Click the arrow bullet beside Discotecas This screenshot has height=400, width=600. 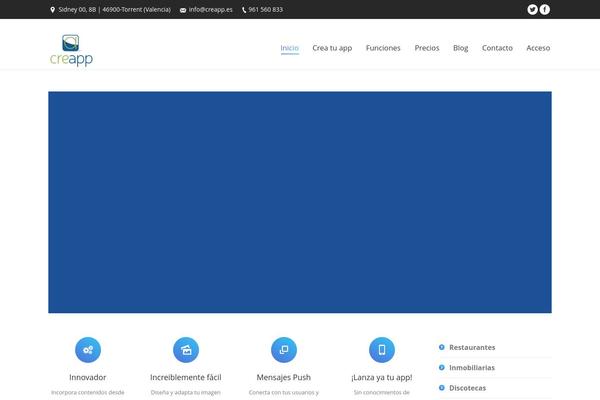pos(442,388)
